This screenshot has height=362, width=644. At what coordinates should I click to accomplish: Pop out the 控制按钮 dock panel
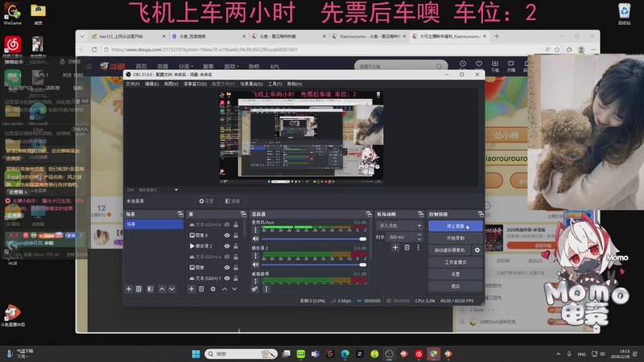(x=481, y=214)
